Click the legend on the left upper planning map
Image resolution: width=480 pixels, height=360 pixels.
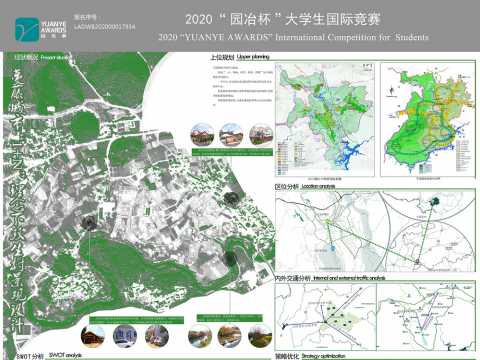[291, 158]
